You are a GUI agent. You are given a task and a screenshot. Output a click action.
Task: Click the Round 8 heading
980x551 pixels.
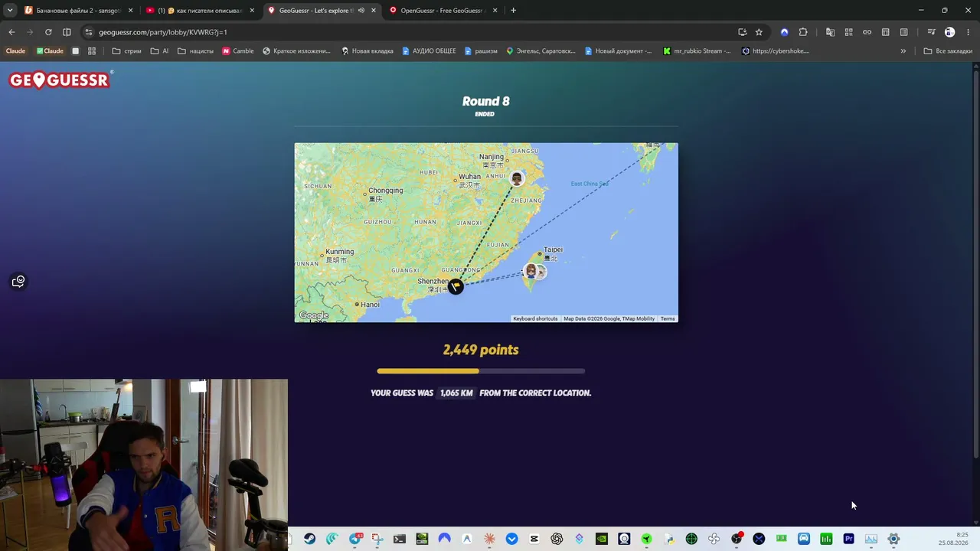[x=485, y=101]
